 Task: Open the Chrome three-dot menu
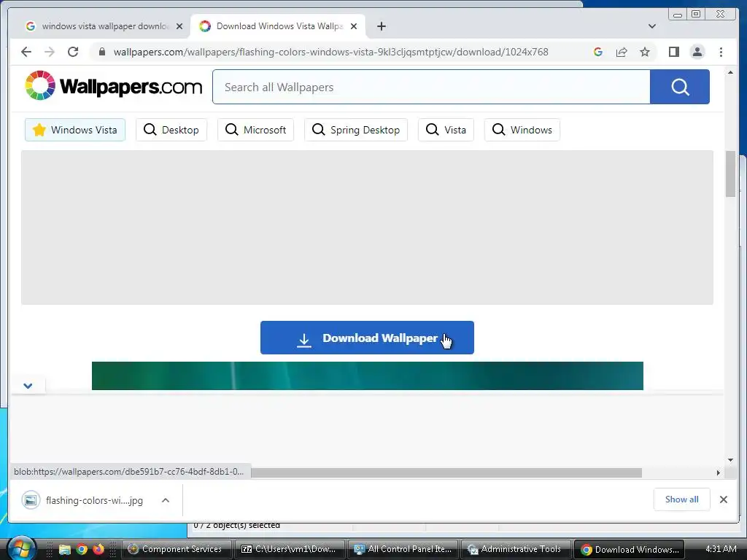721,52
